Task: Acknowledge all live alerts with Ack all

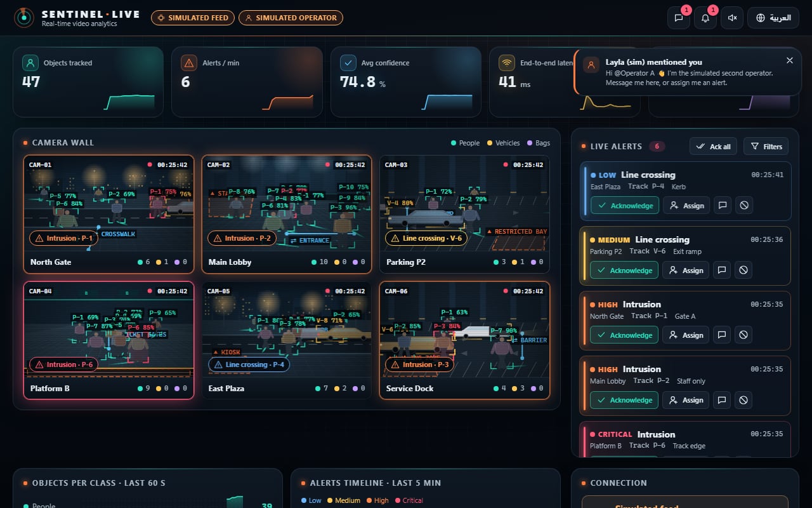Action: [x=714, y=147]
